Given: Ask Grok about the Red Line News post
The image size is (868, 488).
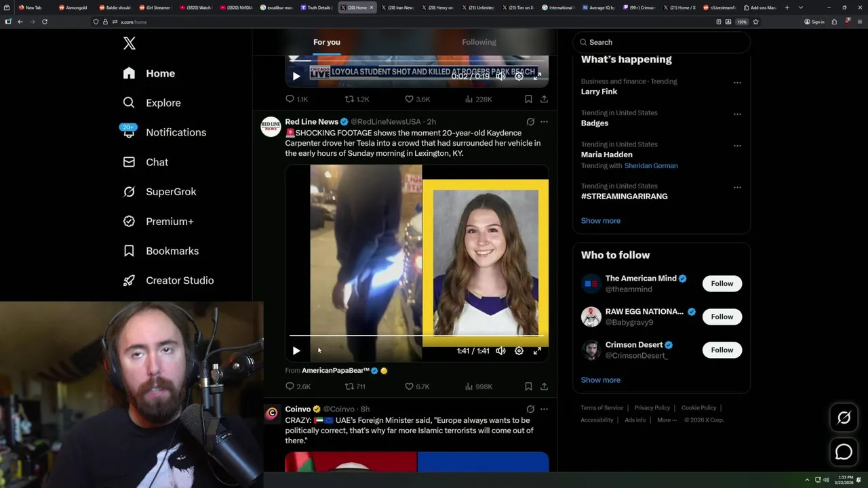Looking at the screenshot, I should (x=530, y=122).
